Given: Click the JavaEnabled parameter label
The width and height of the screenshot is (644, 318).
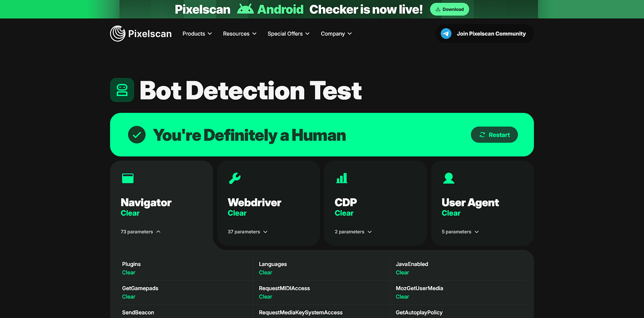Looking at the screenshot, I should [412, 264].
